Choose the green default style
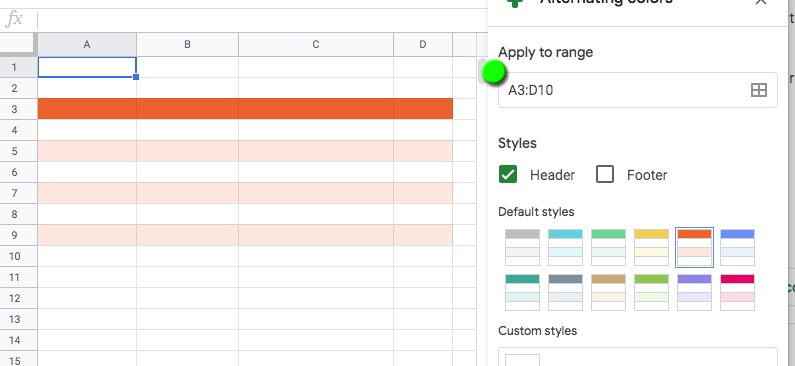Viewport: 795px width, 366px height. click(608, 247)
